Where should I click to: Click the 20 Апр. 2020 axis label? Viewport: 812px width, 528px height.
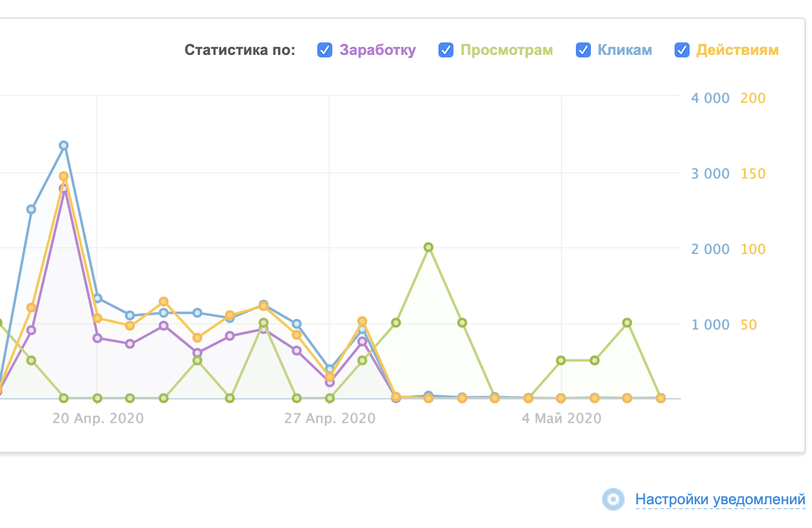[98, 418]
